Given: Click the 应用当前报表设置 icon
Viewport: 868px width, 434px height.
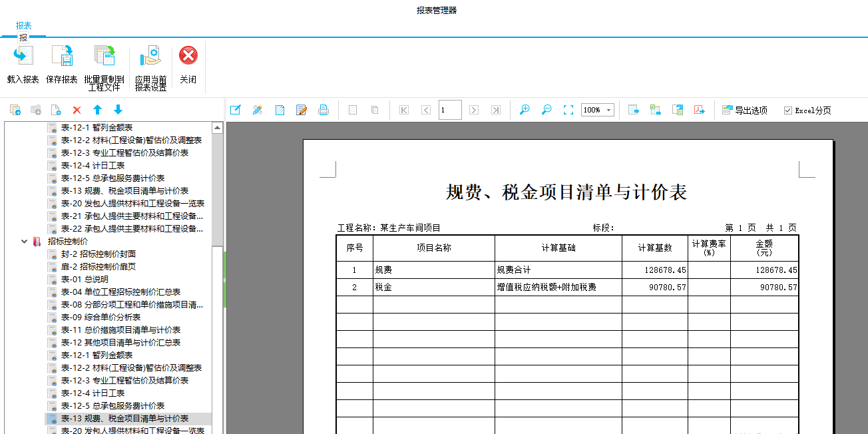Looking at the screenshot, I should [x=150, y=56].
